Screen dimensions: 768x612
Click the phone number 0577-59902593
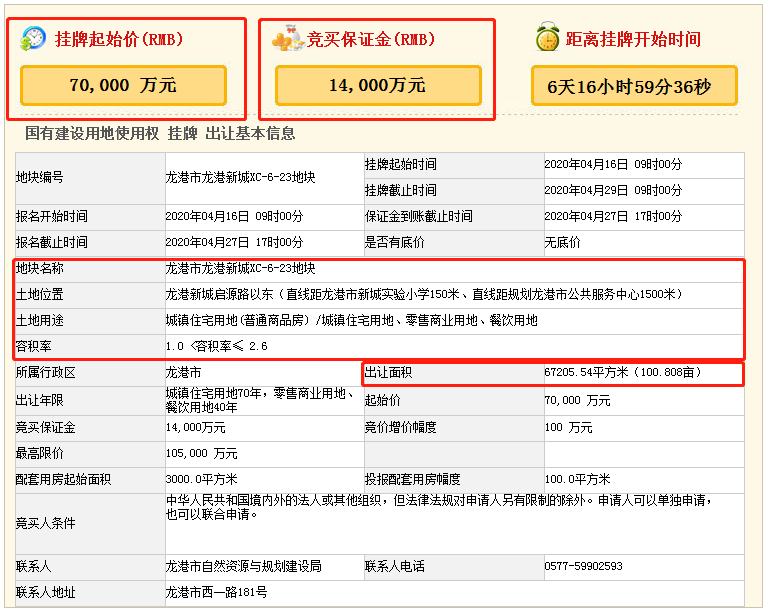tap(583, 566)
